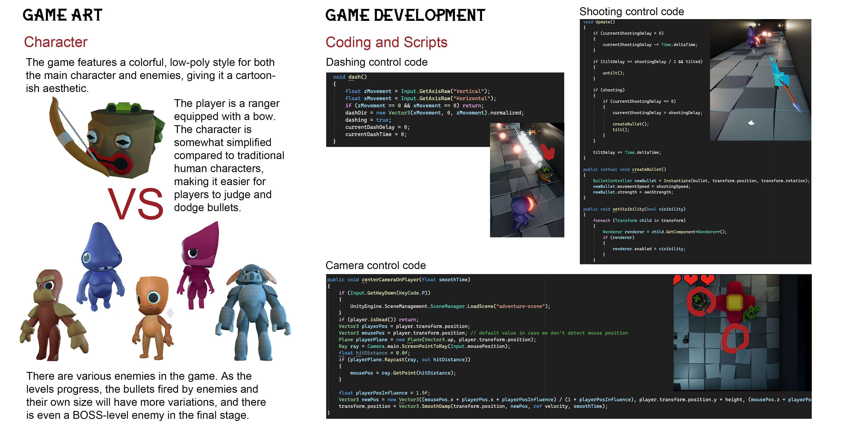Viewport: 868px width, 434px height.
Task: Click the red Character subheading
Action: click(56, 42)
